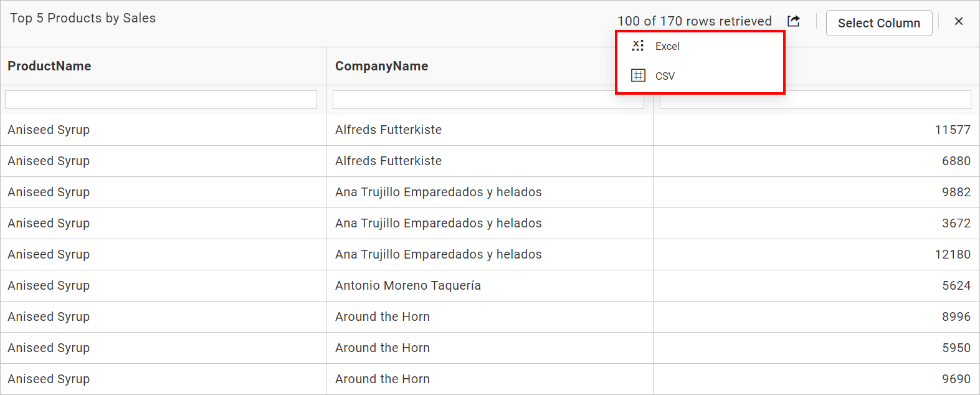Click the Excel export icon
Image resolution: width=980 pixels, height=395 pixels.
(x=637, y=45)
